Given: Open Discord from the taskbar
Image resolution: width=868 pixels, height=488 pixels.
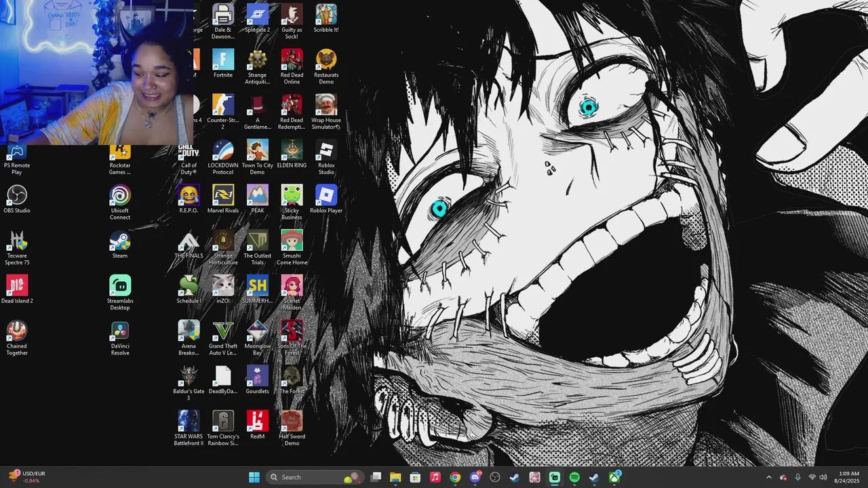Looking at the screenshot, I should [475, 477].
